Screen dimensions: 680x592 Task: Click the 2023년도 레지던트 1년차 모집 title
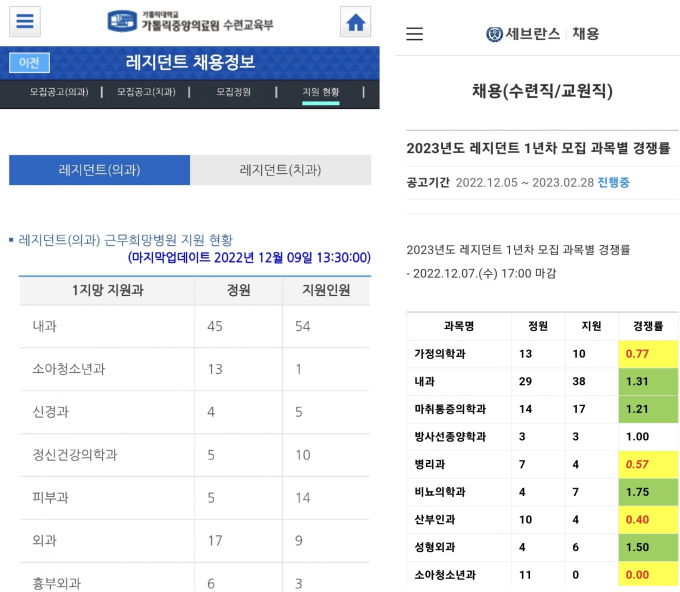[x=538, y=148]
